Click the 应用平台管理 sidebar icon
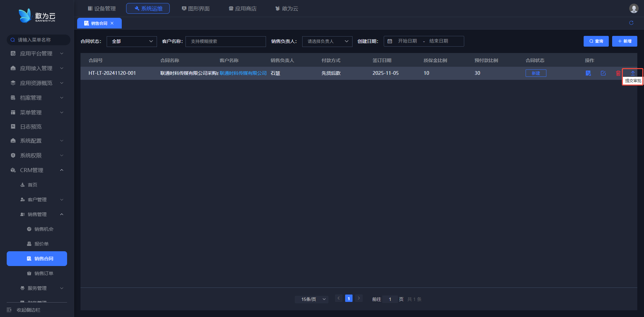Viewport: 644px width, 317px height. point(13,53)
